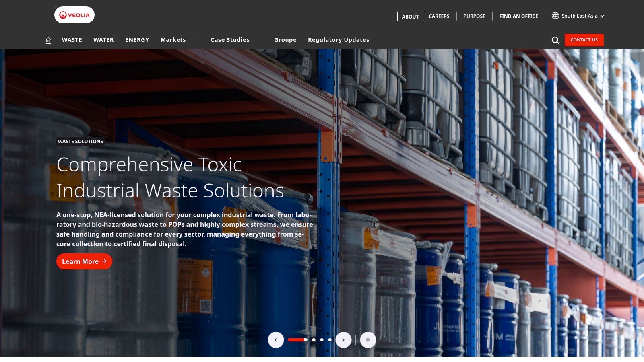Expand the South East Asia region dropdown
This screenshot has height=362, width=644.
578,16
